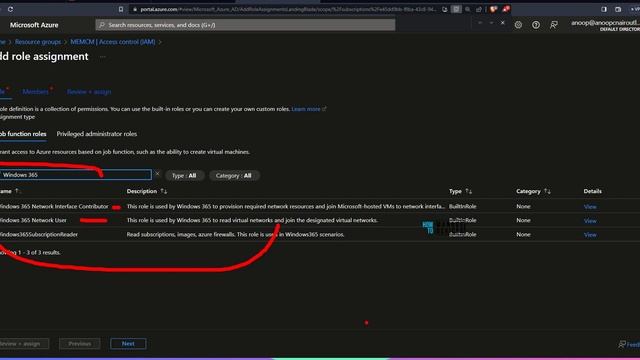Viewport: 640px width, 360px height.
Task: Click the browser address bar URL
Action: [288, 9]
